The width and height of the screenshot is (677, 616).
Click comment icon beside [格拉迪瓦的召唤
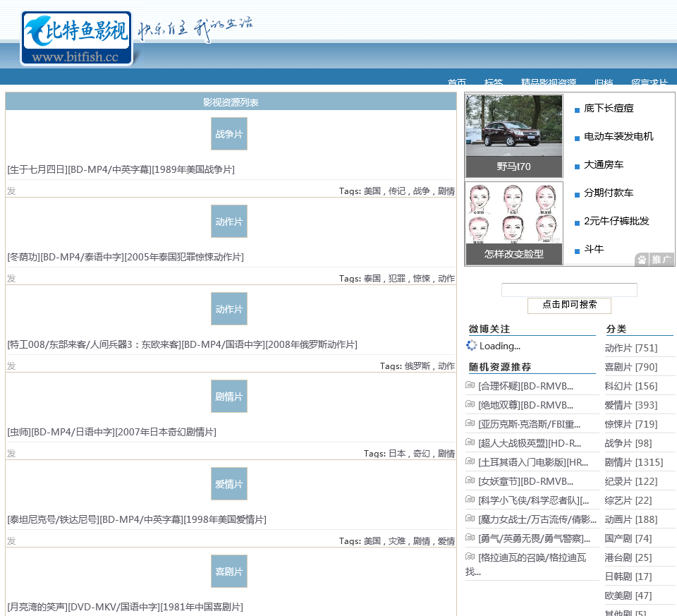(x=470, y=556)
